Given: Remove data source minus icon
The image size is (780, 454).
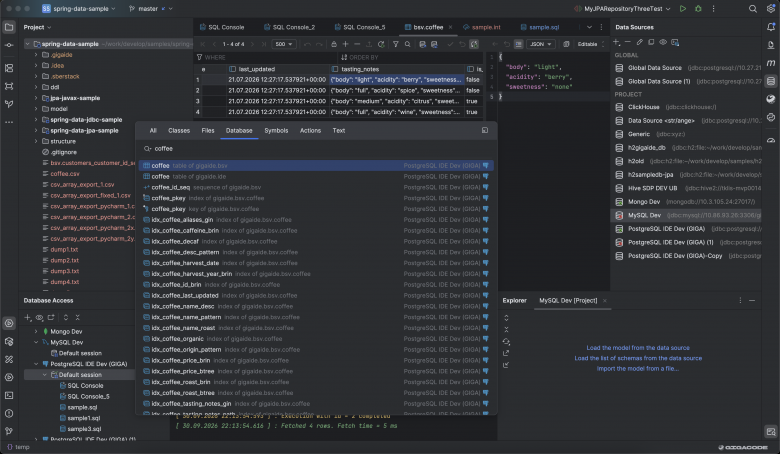Looking at the screenshot, I should 628,42.
